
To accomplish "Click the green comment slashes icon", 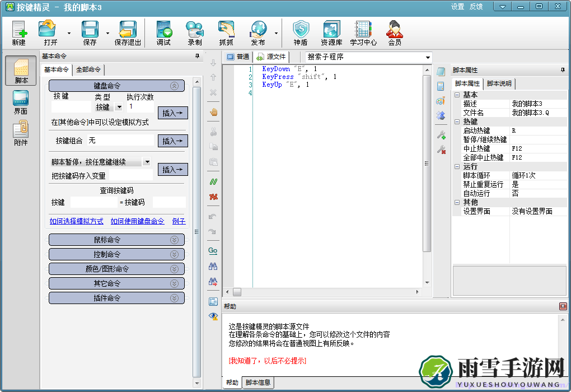I will point(213,182).
